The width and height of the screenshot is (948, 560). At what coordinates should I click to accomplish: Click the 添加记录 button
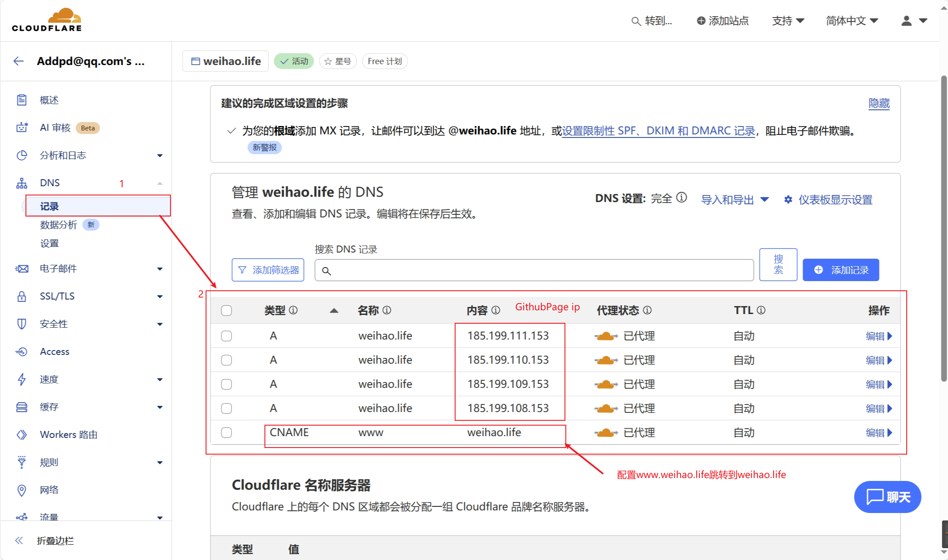[841, 270]
